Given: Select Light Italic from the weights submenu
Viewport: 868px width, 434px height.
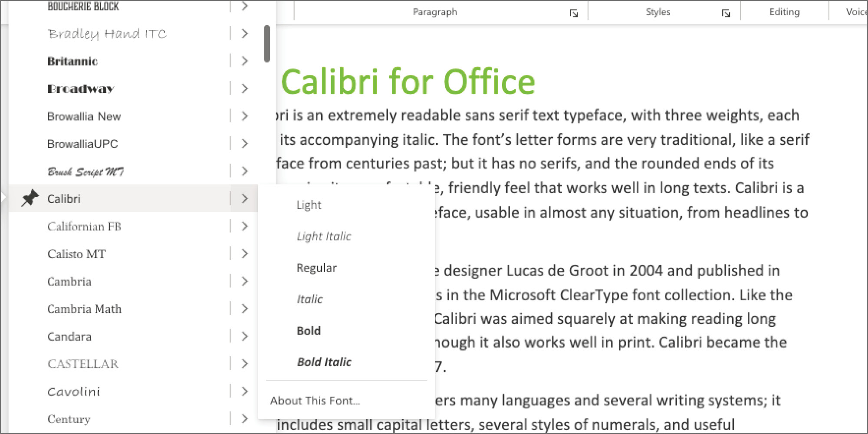Looking at the screenshot, I should [x=324, y=236].
